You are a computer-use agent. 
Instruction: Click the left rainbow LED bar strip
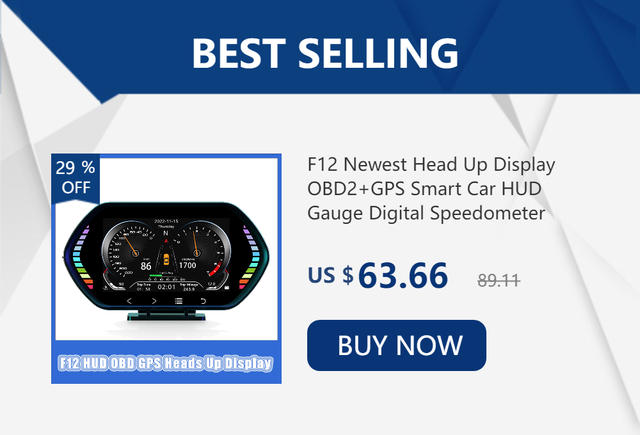(x=83, y=258)
